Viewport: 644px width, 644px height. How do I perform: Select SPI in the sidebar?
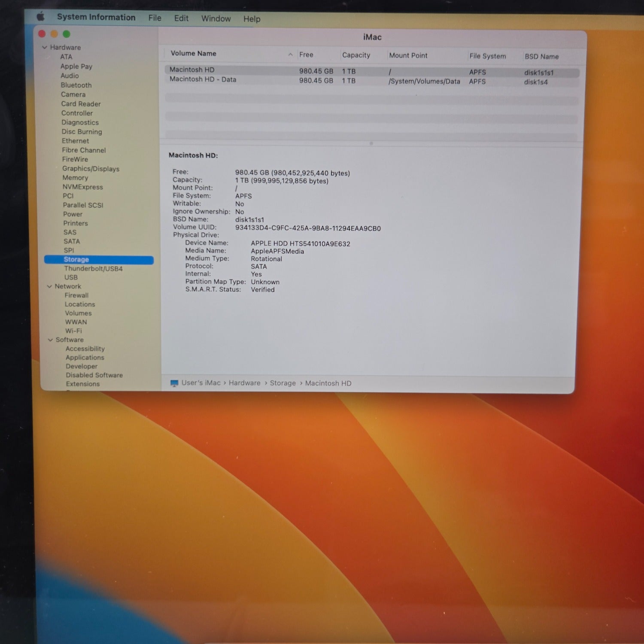[x=69, y=250]
